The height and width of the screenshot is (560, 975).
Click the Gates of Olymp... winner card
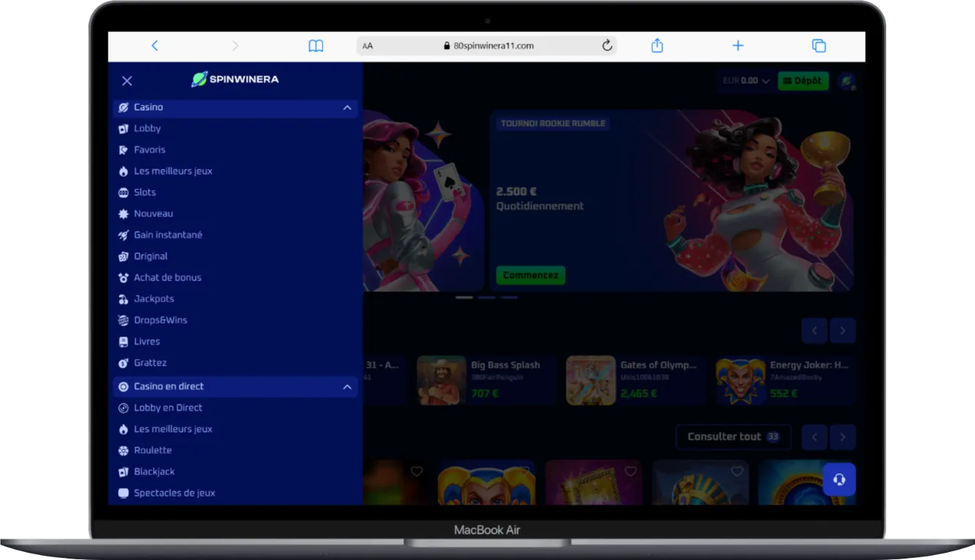tap(635, 379)
